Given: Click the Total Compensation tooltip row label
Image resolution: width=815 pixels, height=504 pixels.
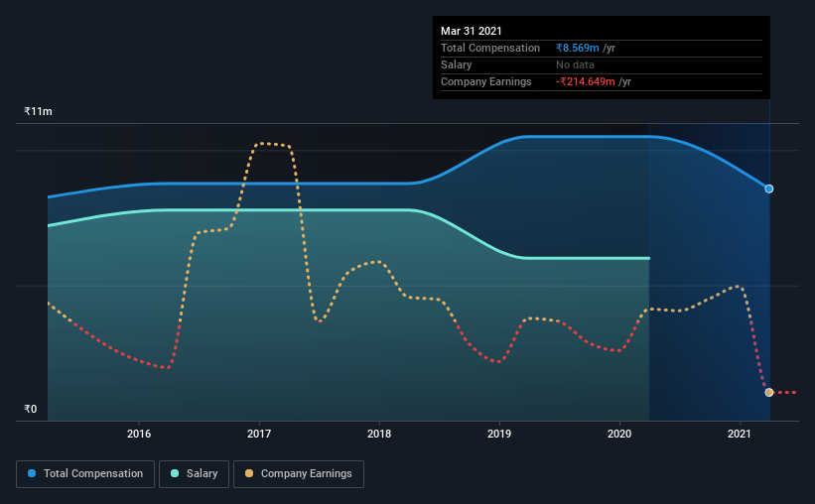Looking at the screenshot, I should [x=490, y=48].
